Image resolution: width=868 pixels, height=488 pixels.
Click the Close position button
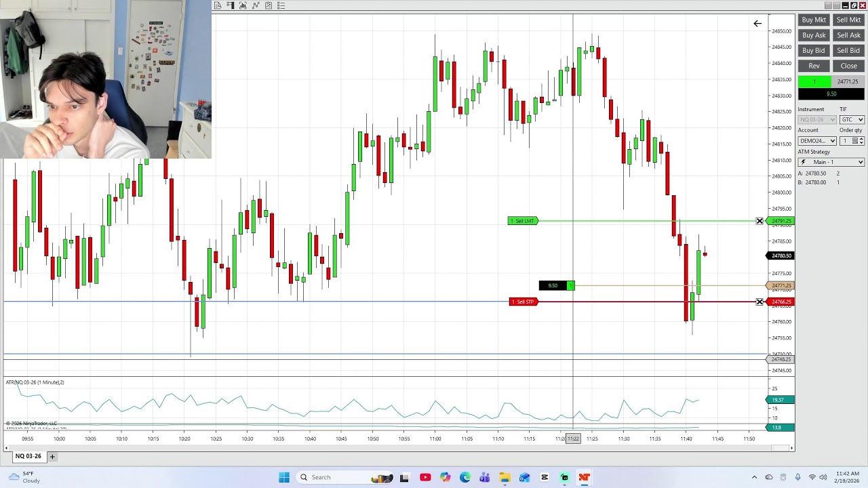848,66
